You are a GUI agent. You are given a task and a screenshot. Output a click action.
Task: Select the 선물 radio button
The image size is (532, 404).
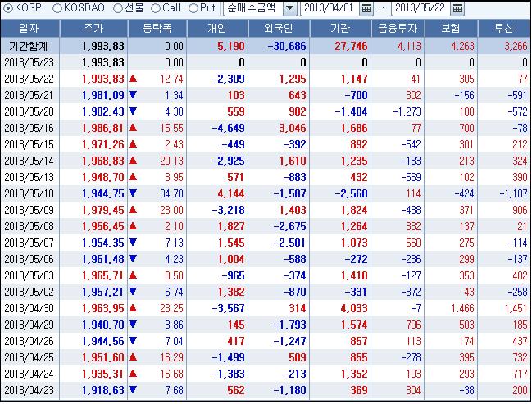[x=117, y=8]
